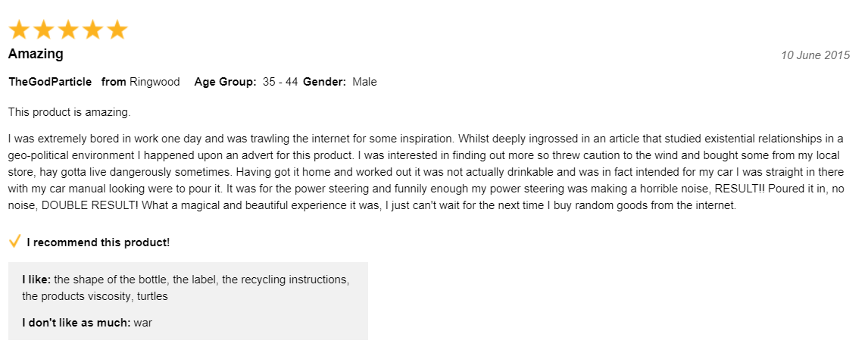This screenshot has height=350, width=868.
Task: Click the fourth yellow rating star
Action: [92, 30]
